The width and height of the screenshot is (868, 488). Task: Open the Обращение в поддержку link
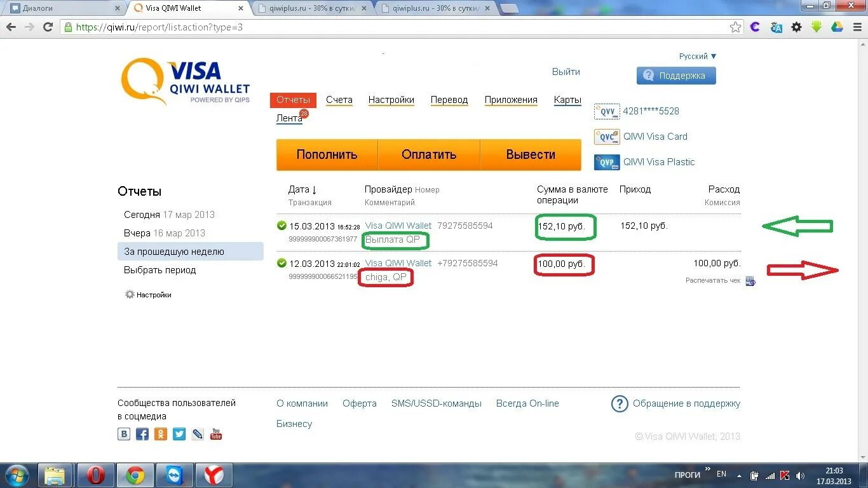[686, 403]
